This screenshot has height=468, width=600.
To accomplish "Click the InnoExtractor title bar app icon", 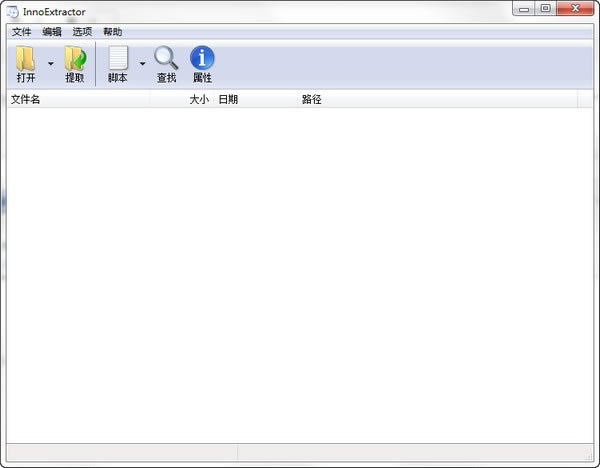I will pos(12,12).
